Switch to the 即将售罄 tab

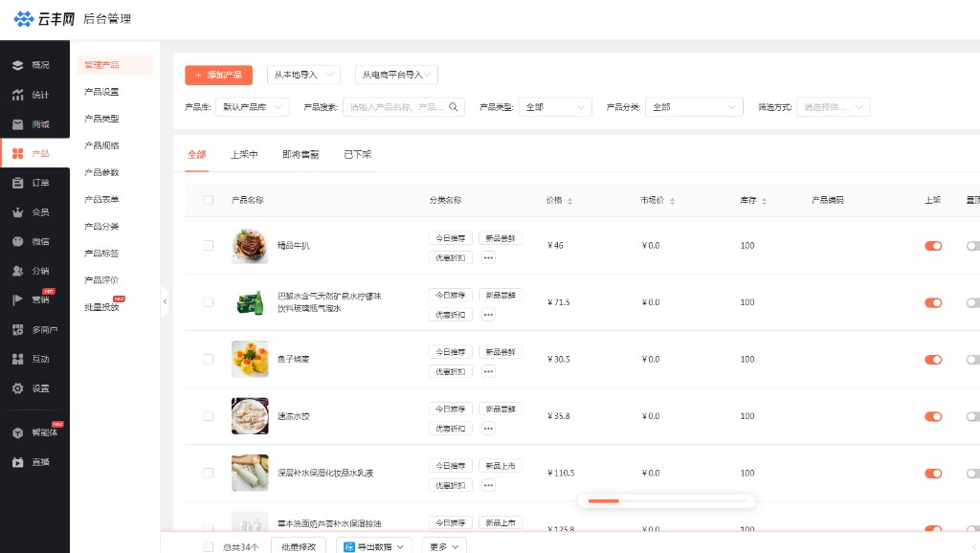click(x=301, y=154)
